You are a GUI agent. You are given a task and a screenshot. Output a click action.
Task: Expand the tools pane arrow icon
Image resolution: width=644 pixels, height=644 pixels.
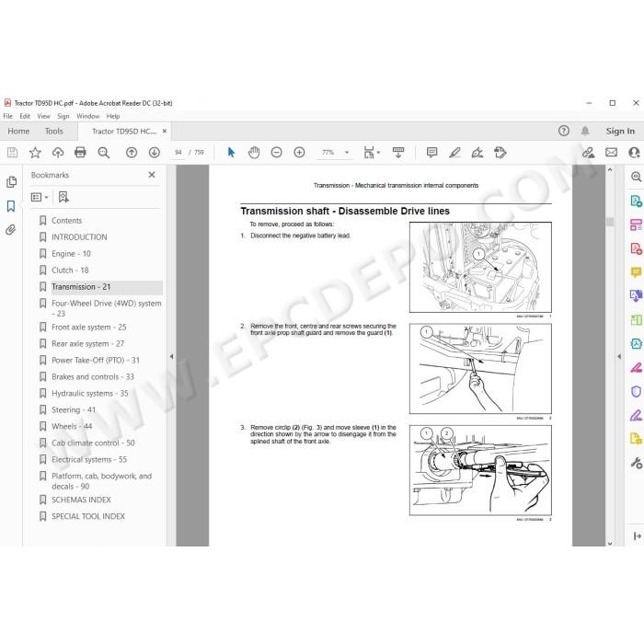coord(637,536)
